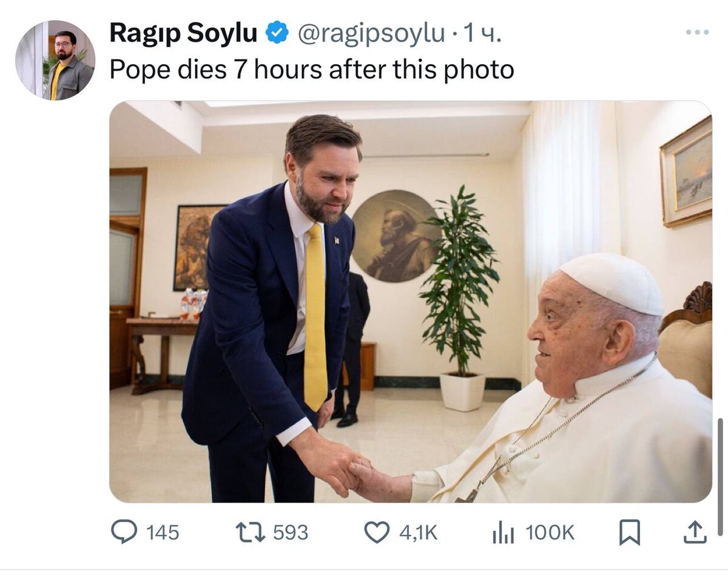Screen dimensions: 728x584
Task: Repost the tweet using the retweet arrows
Action: 251,532
